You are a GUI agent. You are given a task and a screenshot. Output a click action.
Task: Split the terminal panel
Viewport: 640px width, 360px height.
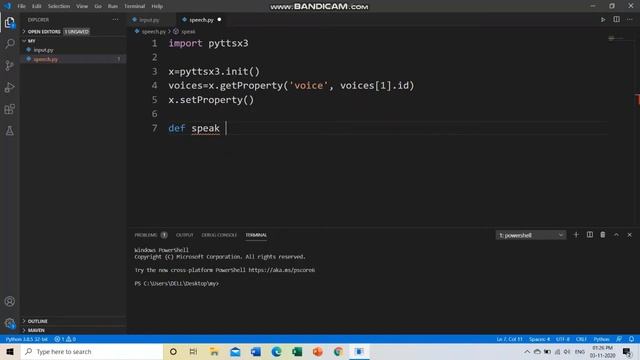(x=590, y=235)
